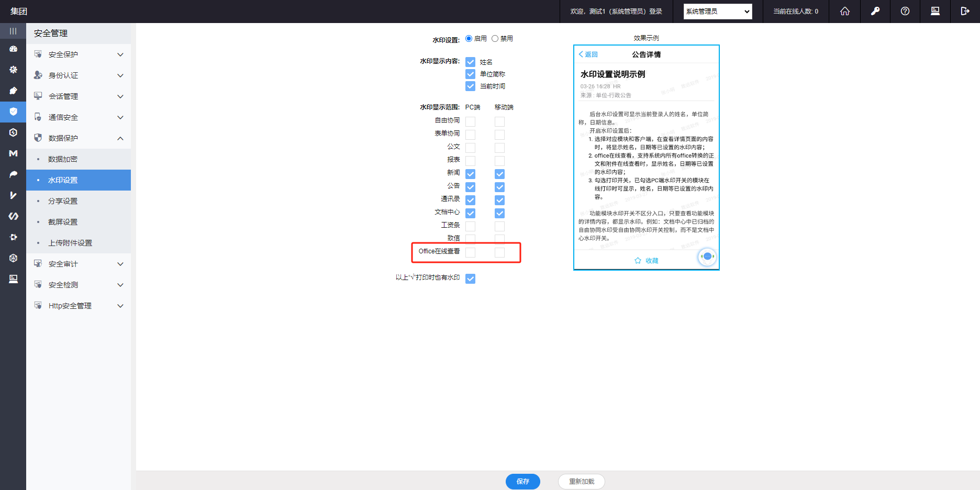The height and width of the screenshot is (490, 980).
Task: Open the V checkmark icon in left rail
Action: (x=13, y=195)
